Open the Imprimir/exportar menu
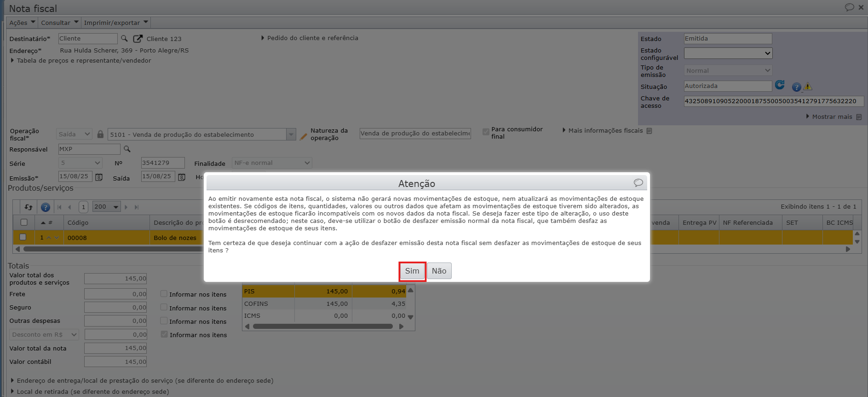Image resolution: width=868 pixels, height=397 pixels. click(x=116, y=23)
